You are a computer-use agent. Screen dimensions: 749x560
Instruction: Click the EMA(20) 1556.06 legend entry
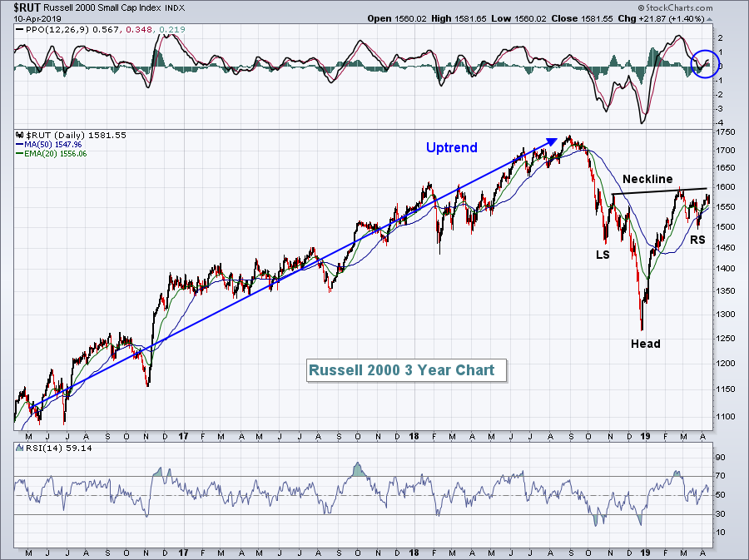[56, 154]
